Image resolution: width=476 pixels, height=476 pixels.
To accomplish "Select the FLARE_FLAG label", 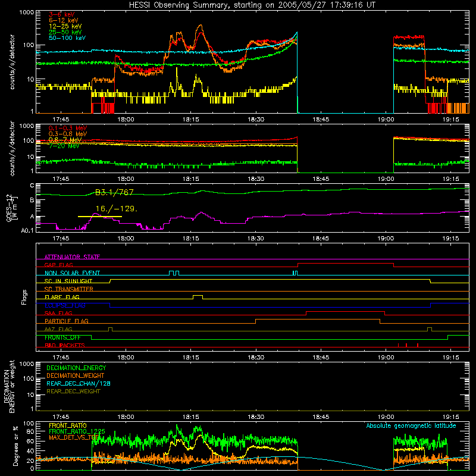I will point(62,297).
